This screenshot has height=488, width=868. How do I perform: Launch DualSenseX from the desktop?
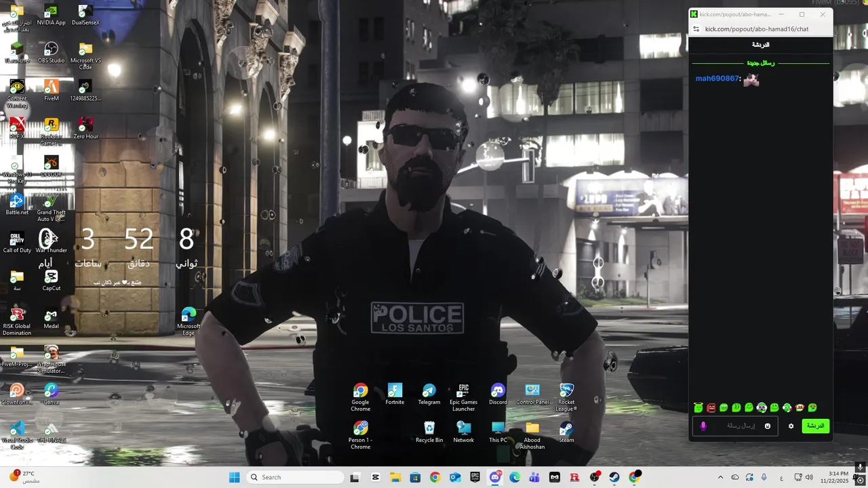[85, 15]
